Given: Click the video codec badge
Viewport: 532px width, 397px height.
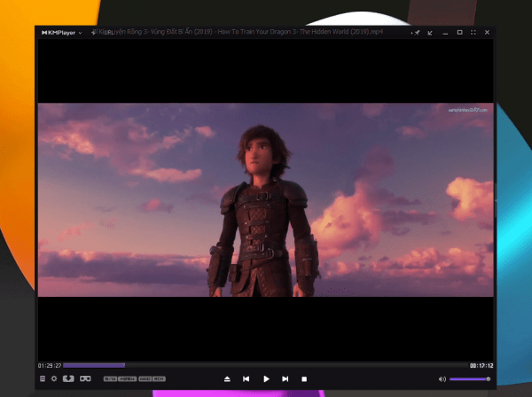Looking at the screenshot, I should [x=128, y=379].
